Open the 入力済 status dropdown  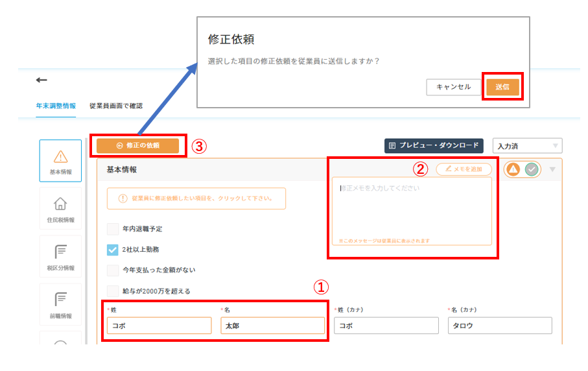click(x=527, y=146)
